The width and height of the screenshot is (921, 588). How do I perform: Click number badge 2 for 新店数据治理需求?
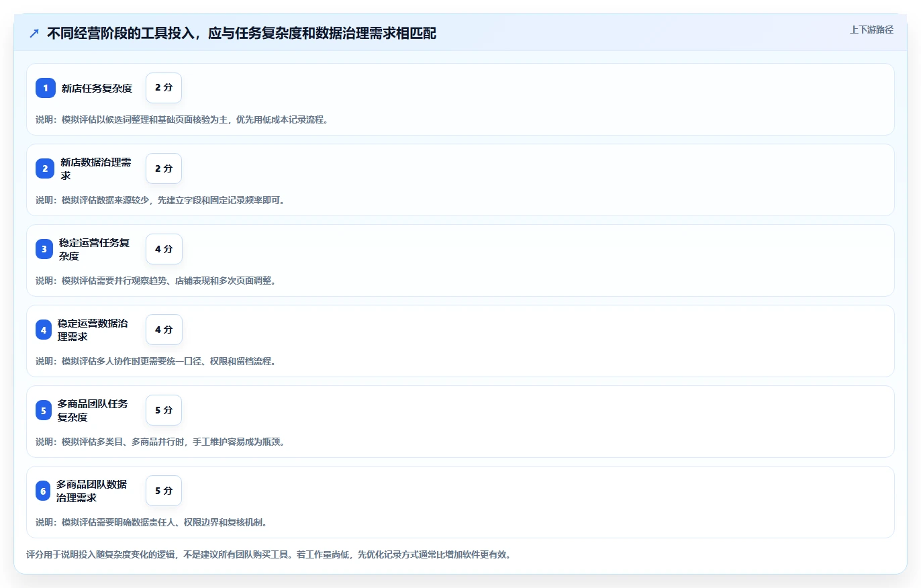click(45, 168)
